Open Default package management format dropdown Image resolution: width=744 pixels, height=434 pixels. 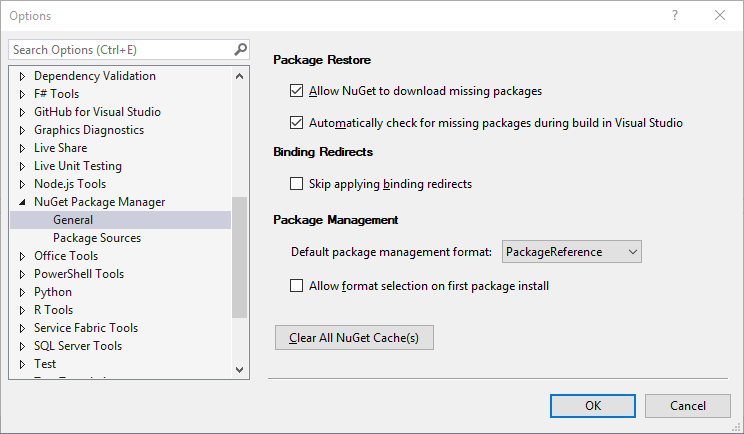[x=572, y=251]
